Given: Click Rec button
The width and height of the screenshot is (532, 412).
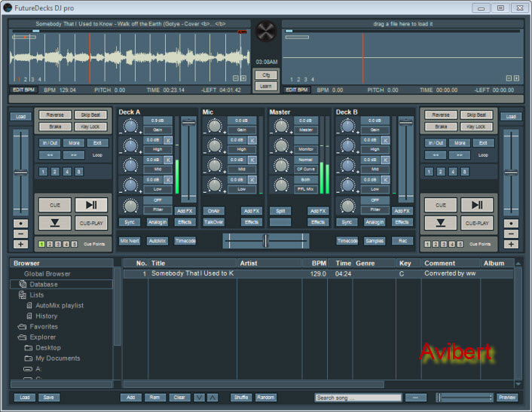Looking at the screenshot, I should [402, 241].
